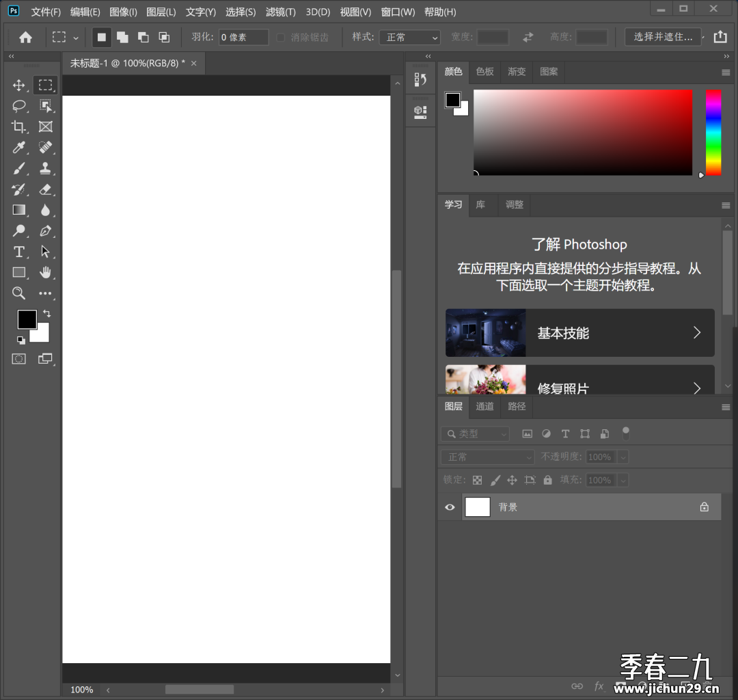Open the fill percentage dropdown arrow
This screenshot has width=738, height=700.
pyautogui.click(x=623, y=480)
